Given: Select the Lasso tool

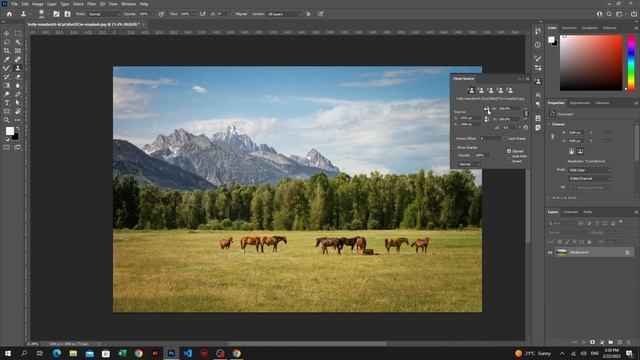Looking at the screenshot, I should pos(7,42).
